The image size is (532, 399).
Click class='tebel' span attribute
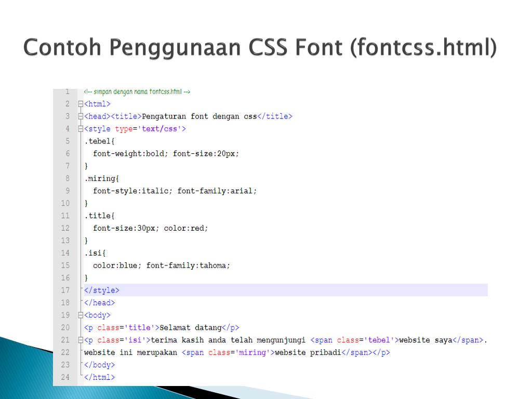[365, 340]
